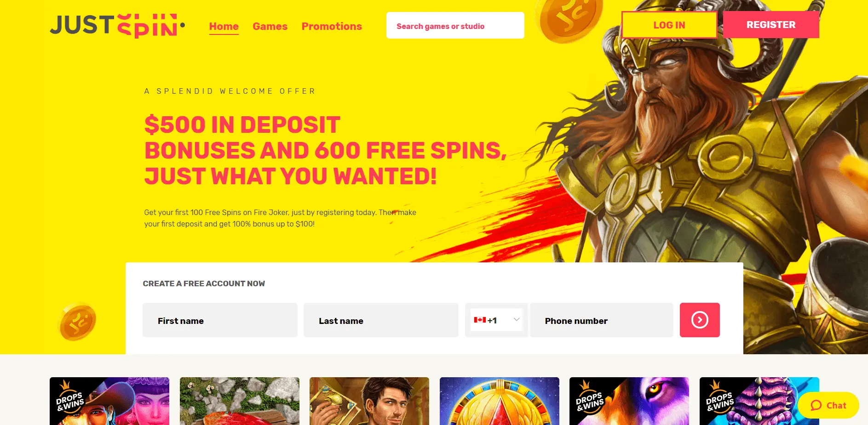Click the country code chevron arrow
This screenshot has height=425, width=868.
517,320
